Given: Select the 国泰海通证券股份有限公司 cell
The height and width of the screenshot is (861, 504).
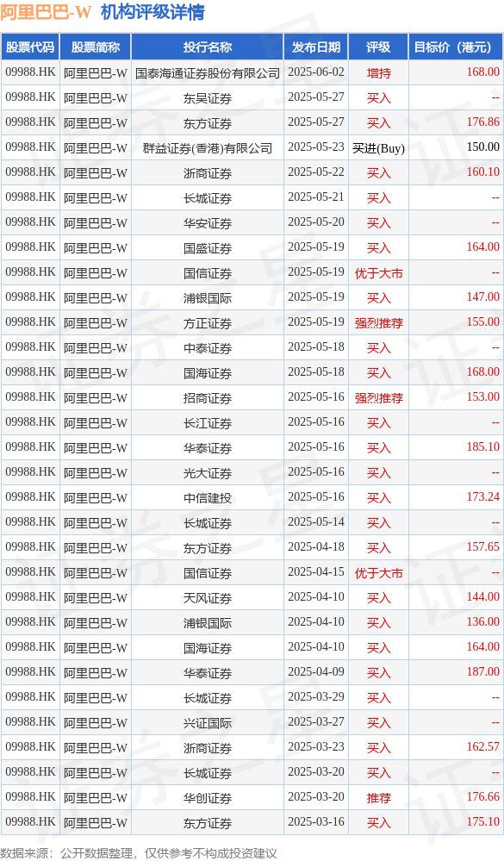Looking at the screenshot, I should click(x=208, y=73).
